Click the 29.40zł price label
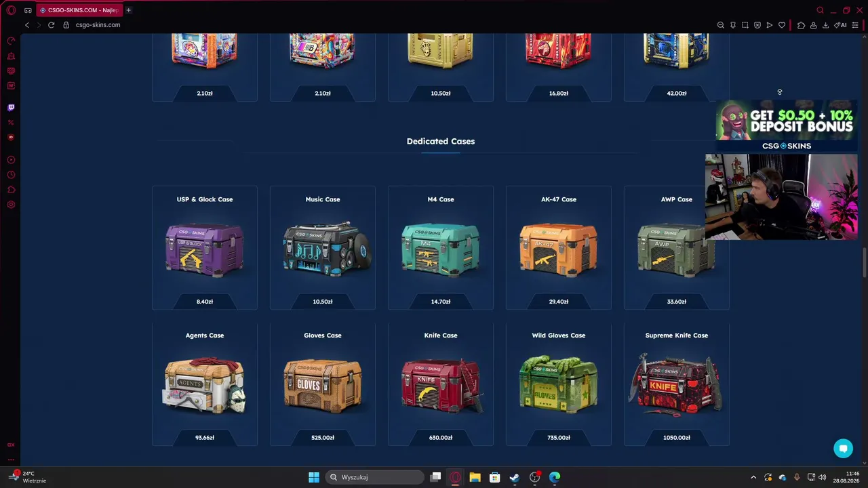Viewport: 868px width, 488px height. pos(559,302)
